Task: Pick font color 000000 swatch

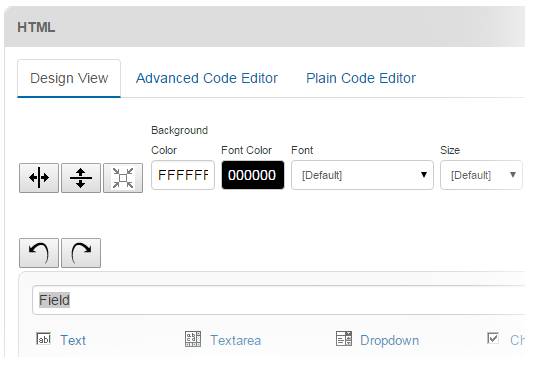Action: [253, 175]
